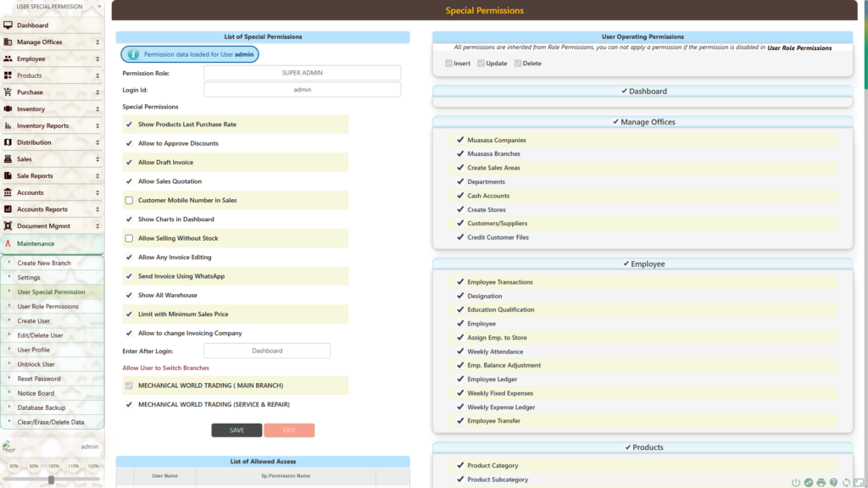868x488 pixels.
Task: Tick the Allow Selling Without Stock checkbox
Action: pyautogui.click(x=129, y=238)
